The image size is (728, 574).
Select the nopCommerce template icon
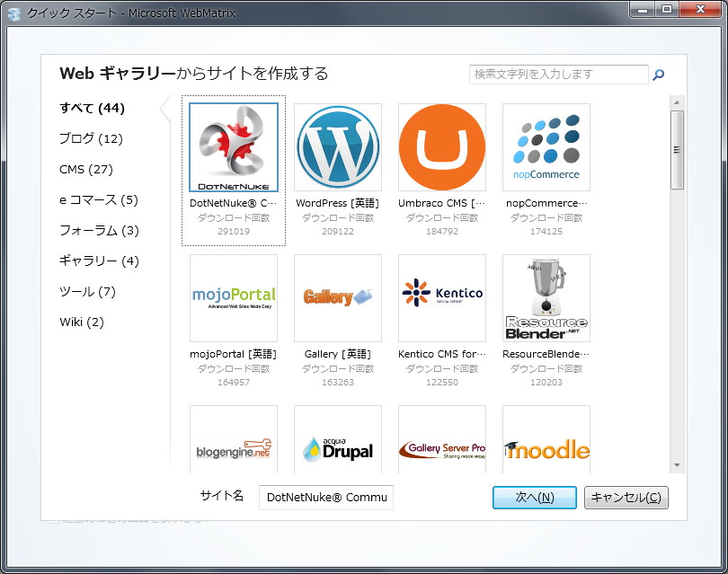[546, 146]
